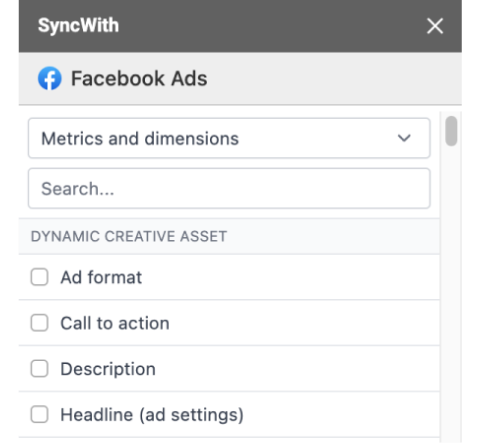
Task: Check the Call to action checkbox
Action: tap(39, 323)
